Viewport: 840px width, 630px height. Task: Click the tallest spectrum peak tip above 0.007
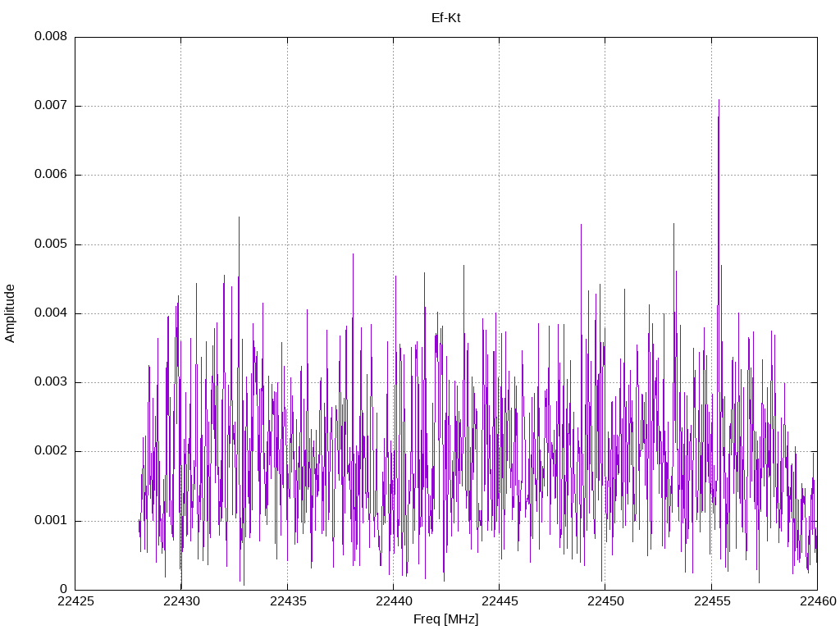coord(719,100)
